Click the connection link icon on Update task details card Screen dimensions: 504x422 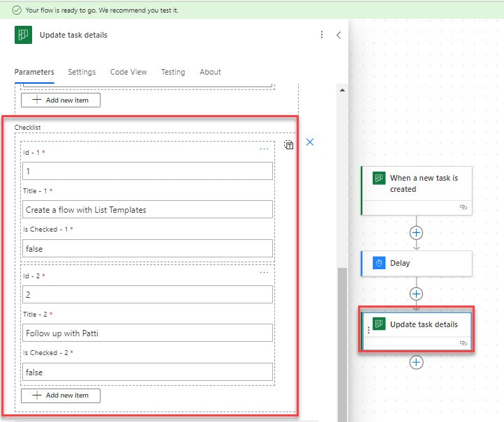coord(464,343)
